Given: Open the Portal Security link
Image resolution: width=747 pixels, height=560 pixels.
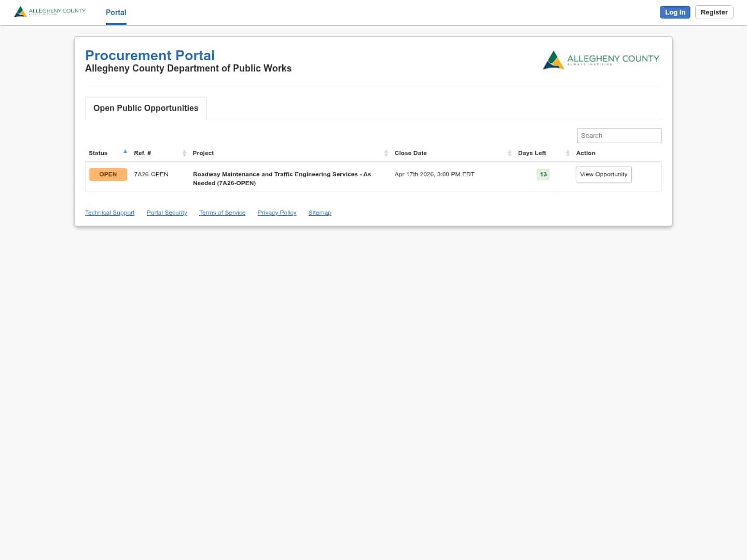Looking at the screenshot, I should pyautogui.click(x=167, y=213).
